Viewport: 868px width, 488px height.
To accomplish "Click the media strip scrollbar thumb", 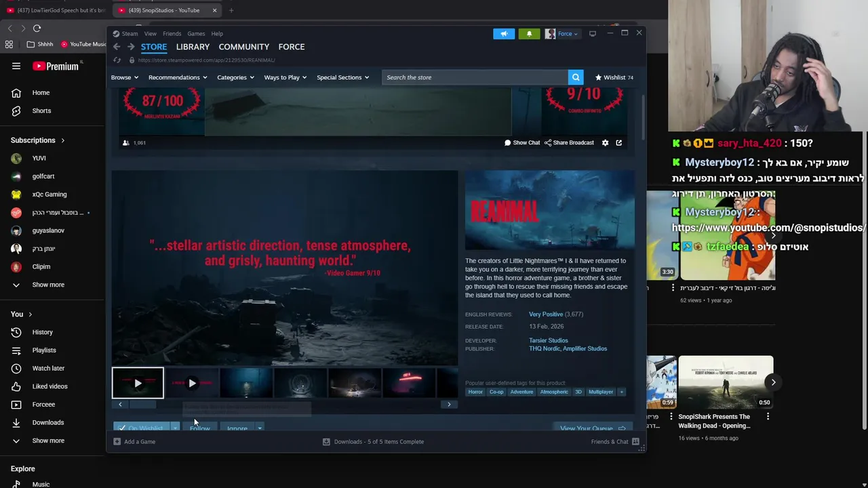I will pos(142,405).
